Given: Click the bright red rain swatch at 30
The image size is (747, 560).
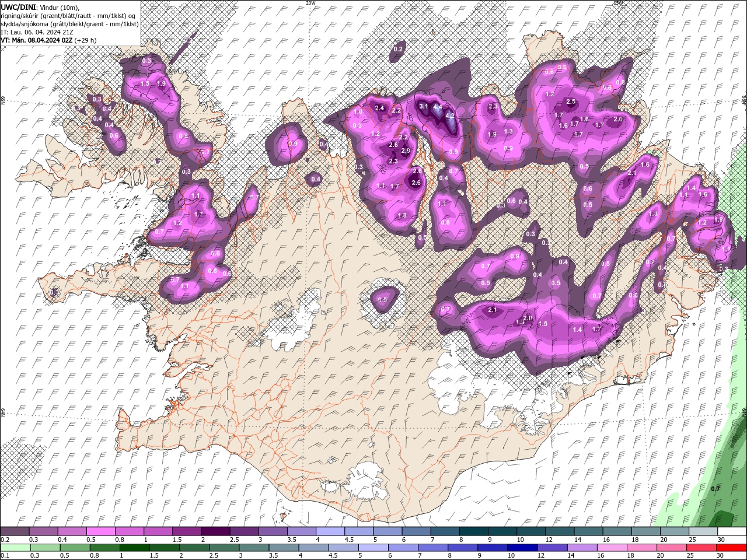Looking at the screenshot, I should tap(731, 548).
